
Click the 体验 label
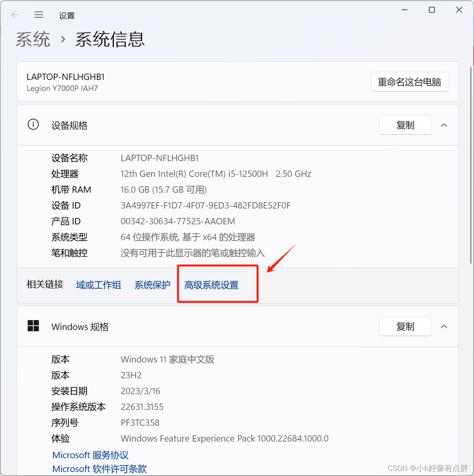coord(61,438)
